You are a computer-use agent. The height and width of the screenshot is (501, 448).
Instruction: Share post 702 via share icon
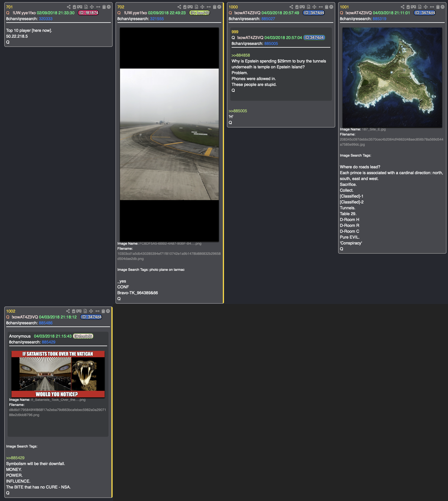click(x=179, y=7)
